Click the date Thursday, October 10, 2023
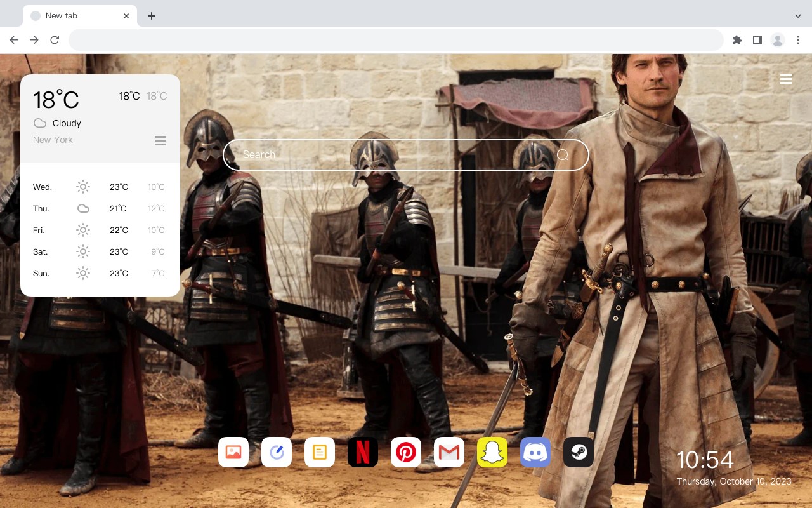Image resolution: width=812 pixels, height=508 pixels. click(x=734, y=481)
